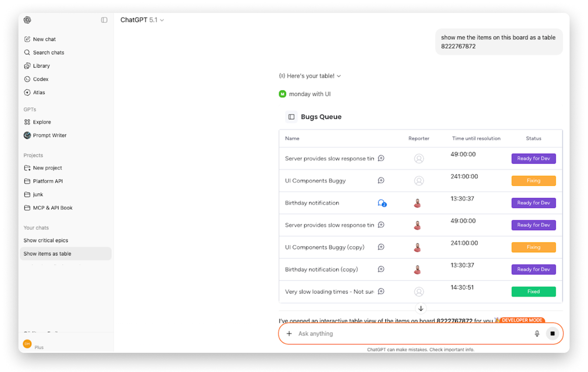The height and width of the screenshot is (372, 588).
Task: Open Search chats
Action: 44,52
